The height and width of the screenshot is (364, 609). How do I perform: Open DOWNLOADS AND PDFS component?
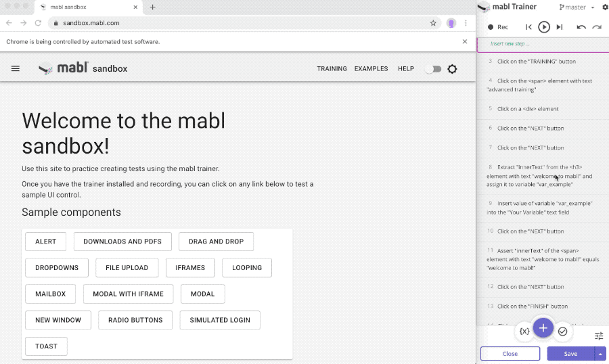[122, 242]
